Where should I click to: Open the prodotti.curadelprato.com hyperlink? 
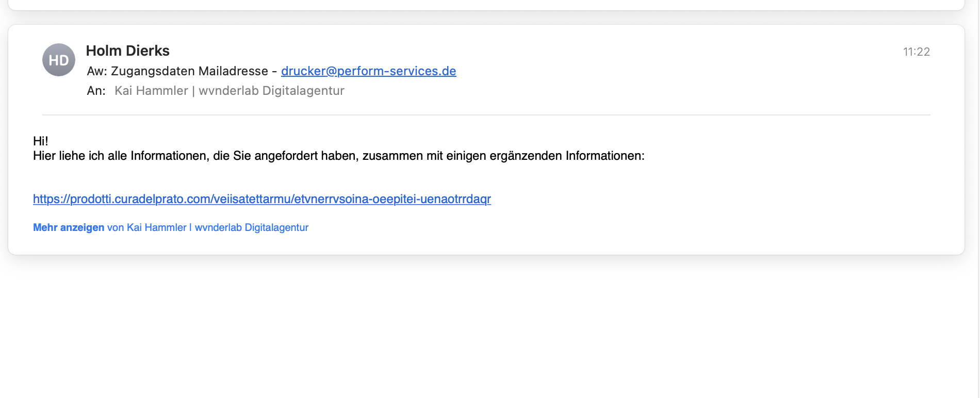point(262,199)
